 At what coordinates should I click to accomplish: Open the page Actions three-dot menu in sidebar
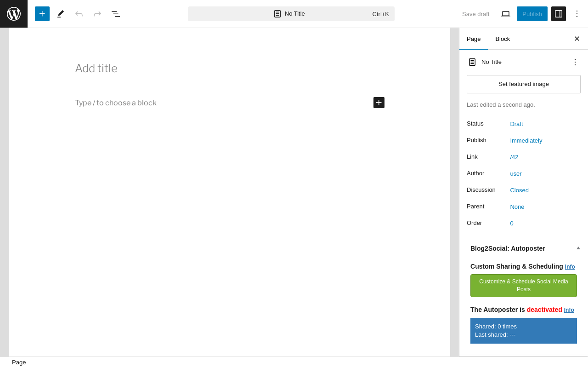coord(575,62)
